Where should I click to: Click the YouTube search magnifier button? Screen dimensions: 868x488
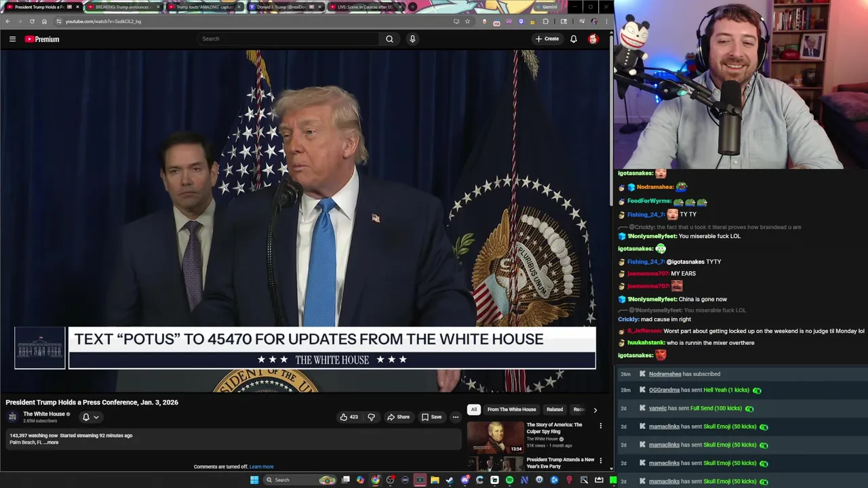(389, 39)
